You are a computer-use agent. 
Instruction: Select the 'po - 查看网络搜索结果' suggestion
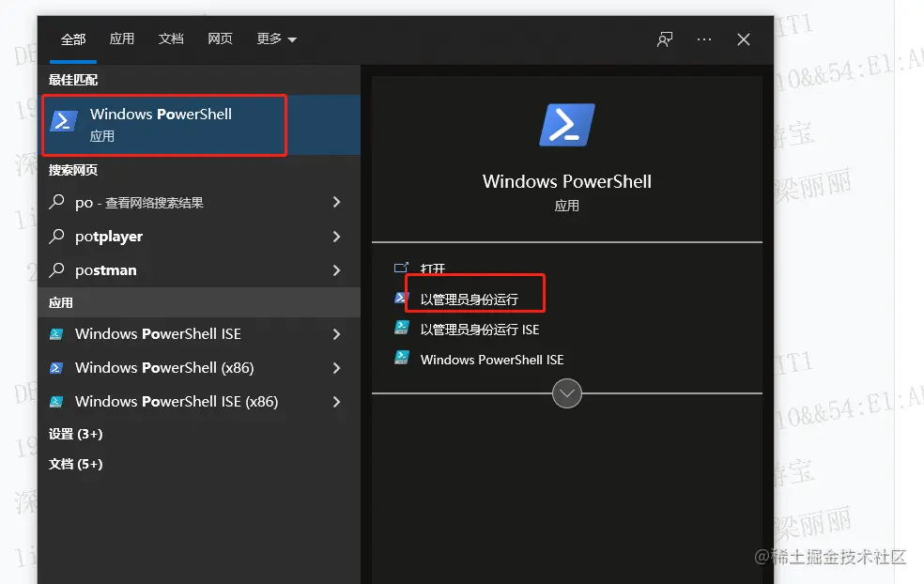(200, 202)
